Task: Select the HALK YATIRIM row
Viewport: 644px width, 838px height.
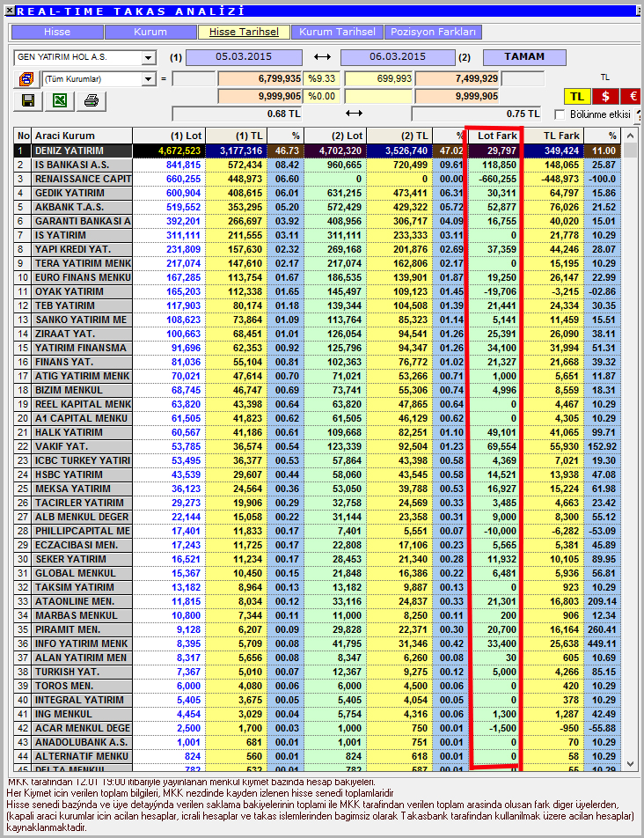Action: [318, 432]
